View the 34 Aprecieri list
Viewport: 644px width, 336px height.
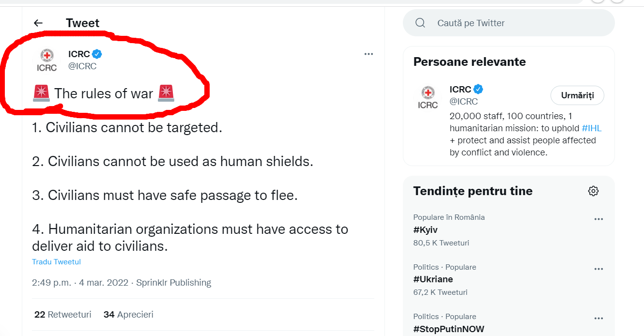coord(128,315)
